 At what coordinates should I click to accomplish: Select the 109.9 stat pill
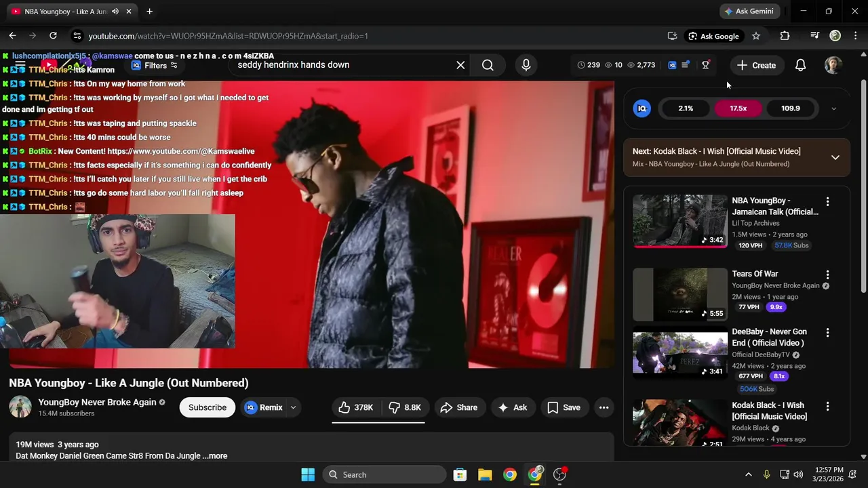click(790, 108)
